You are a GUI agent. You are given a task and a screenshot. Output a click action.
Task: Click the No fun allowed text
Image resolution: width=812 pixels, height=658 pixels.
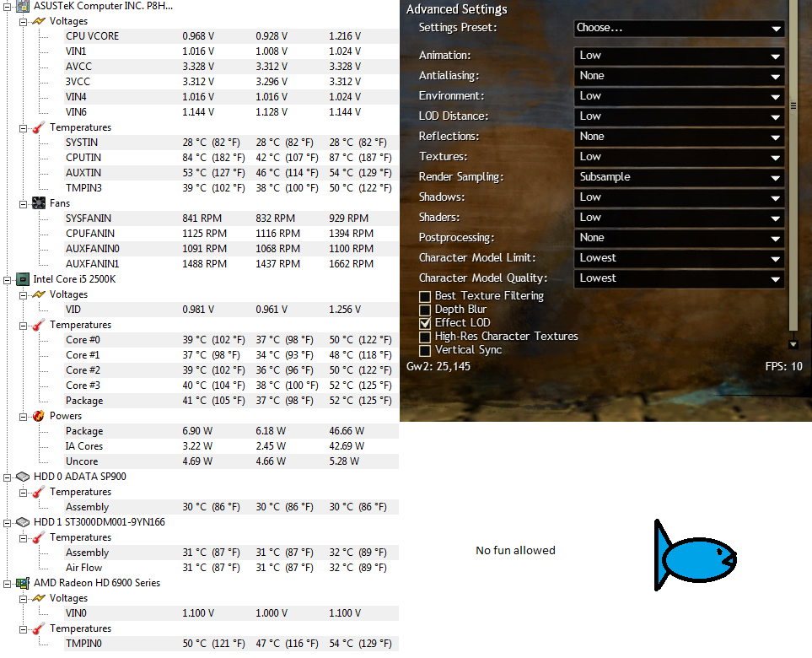point(515,551)
